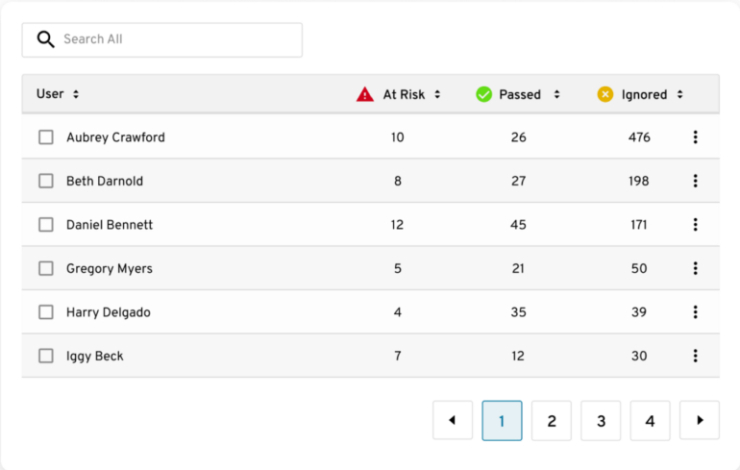The image size is (740, 470).
Task: Sort by the Ignored column arrows
Action: [679, 95]
